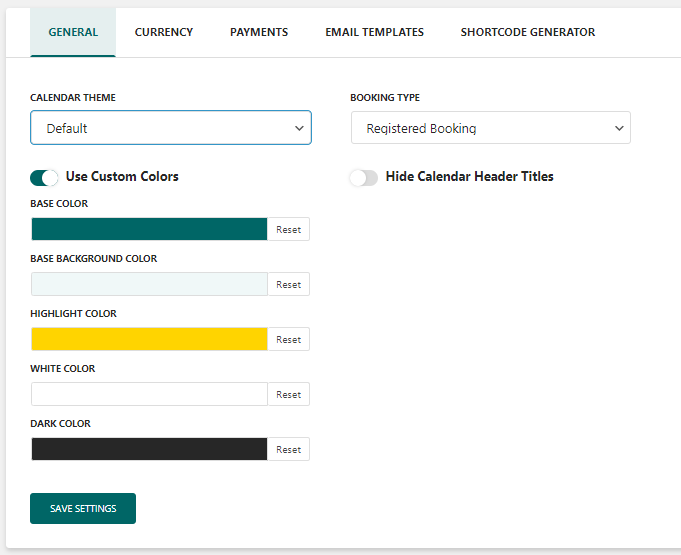The width and height of the screenshot is (681, 555).
Task: Select the Shortcode Generator tab
Action: 527,32
